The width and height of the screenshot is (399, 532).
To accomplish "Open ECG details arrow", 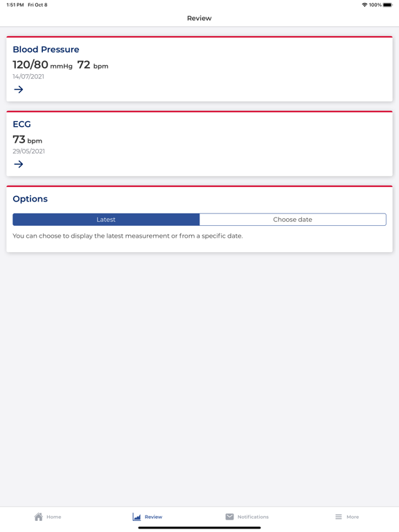I will click(x=19, y=164).
